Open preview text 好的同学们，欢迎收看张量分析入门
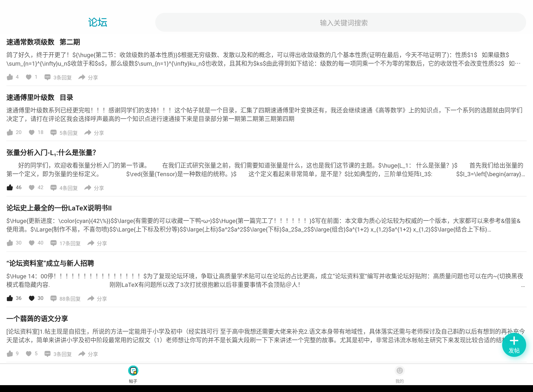This screenshot has width=533, height=392. [x=266, y=170]
